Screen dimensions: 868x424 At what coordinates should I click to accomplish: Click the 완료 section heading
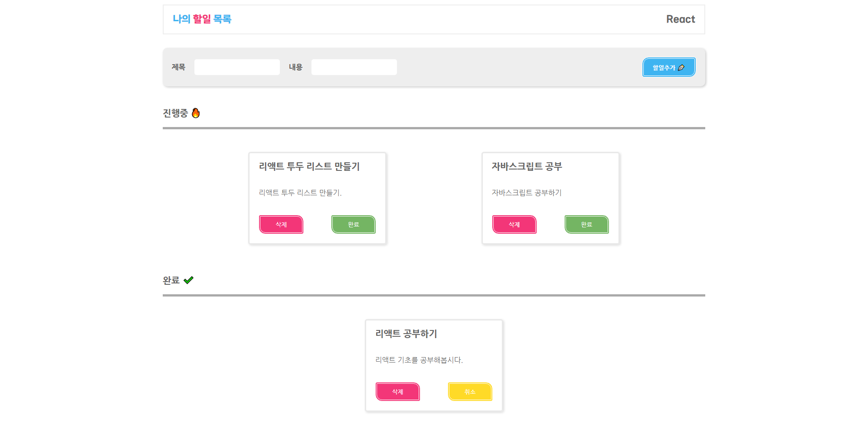coord(171,280)
